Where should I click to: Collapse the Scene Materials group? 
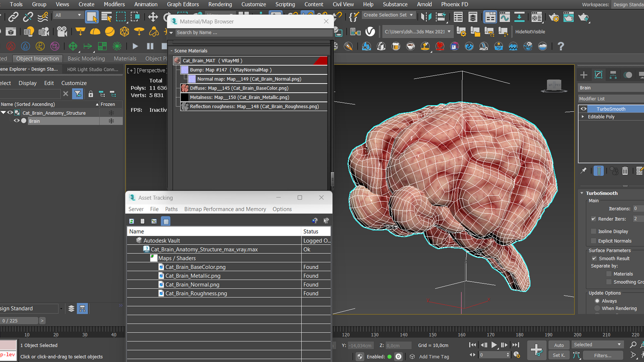pyautogui.click(x=171, y=51)
